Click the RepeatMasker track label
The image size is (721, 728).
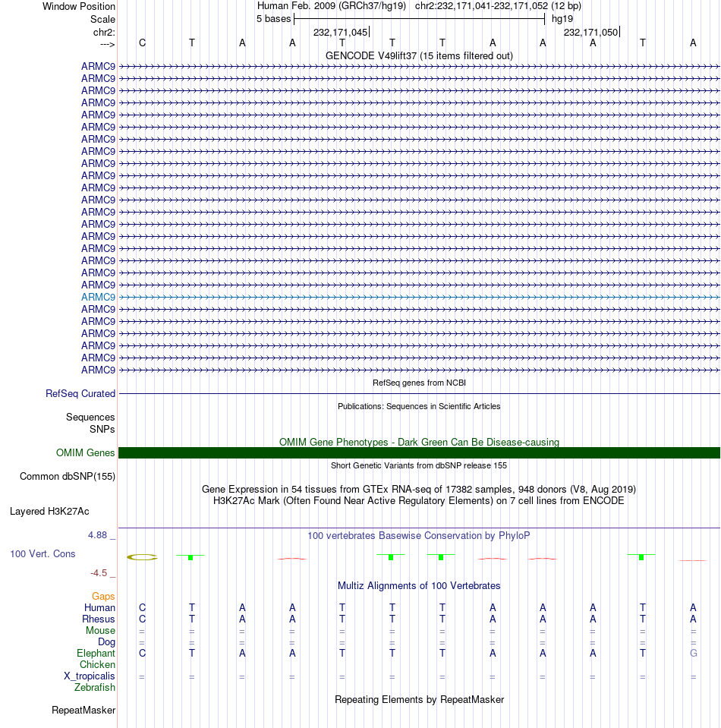pyautogui.click(x=83, y=711)
